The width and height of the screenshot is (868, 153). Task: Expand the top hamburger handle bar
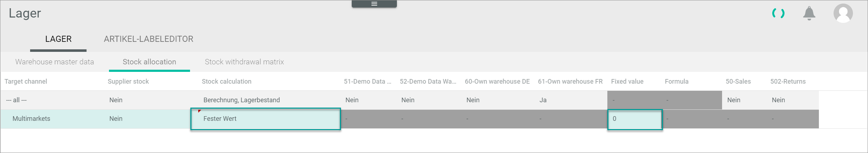coord(374,4)
